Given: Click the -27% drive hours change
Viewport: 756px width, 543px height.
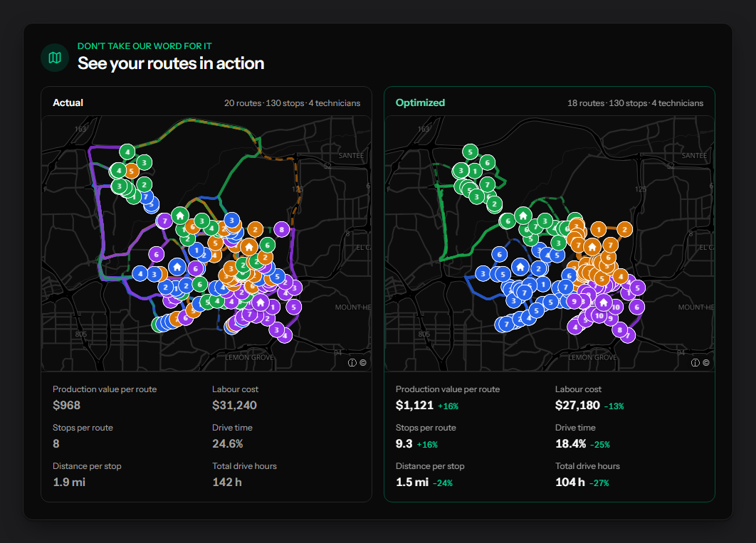Looking at the screenshot, I should [599, 483].
